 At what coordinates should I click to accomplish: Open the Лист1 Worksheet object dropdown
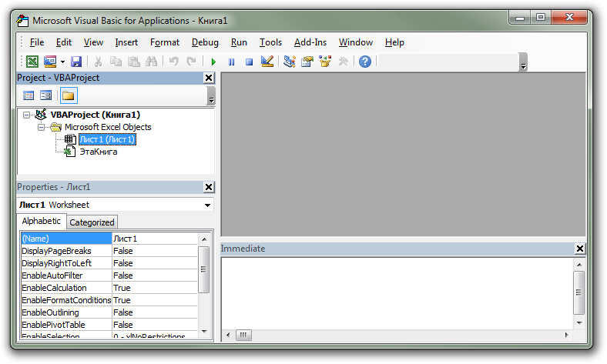[x=207, y=205]
